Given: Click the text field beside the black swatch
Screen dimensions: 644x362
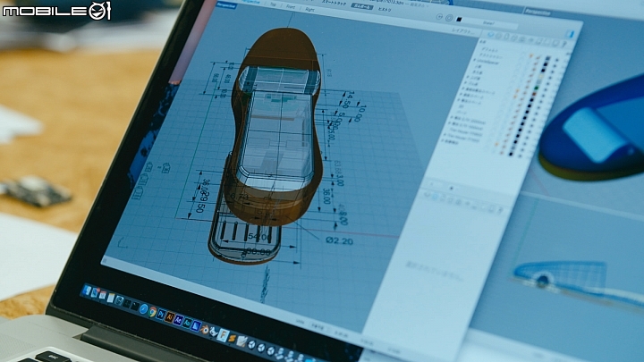Looking at the screenshot, I should (x=490, y=23).
